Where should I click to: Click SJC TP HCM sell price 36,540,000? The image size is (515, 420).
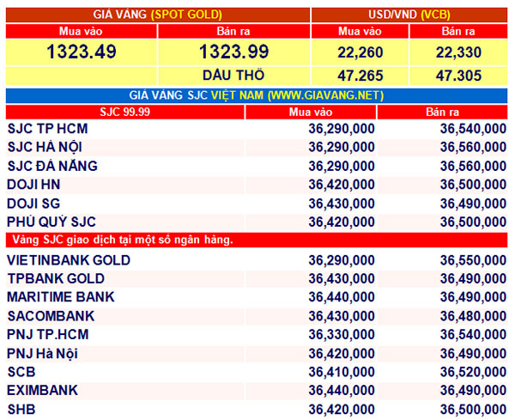pos(473,129)
